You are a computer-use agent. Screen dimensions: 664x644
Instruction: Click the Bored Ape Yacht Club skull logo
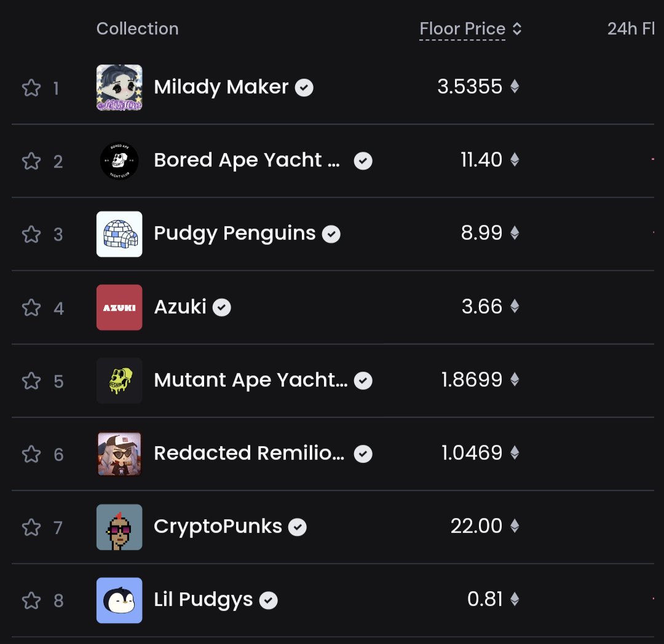[119, 161]
